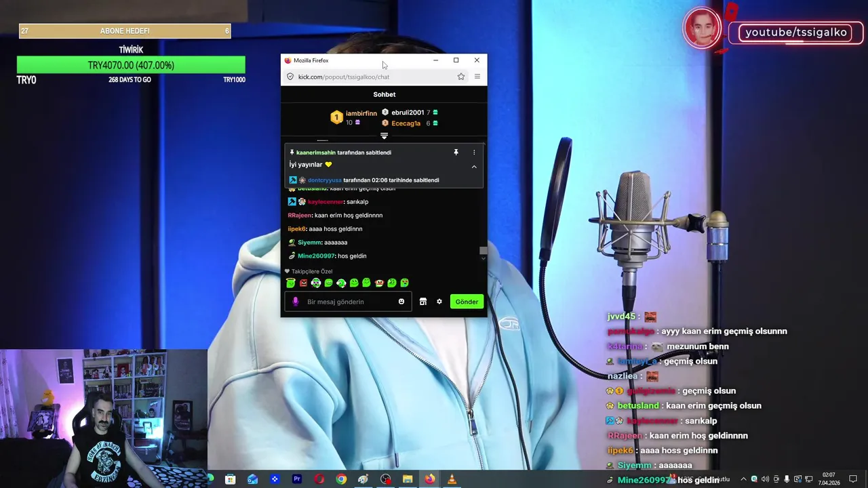The height and width of the screenshot is (488, 868).
Task: Click the pinned text "İyi yayınlar"
Action: 306,165
